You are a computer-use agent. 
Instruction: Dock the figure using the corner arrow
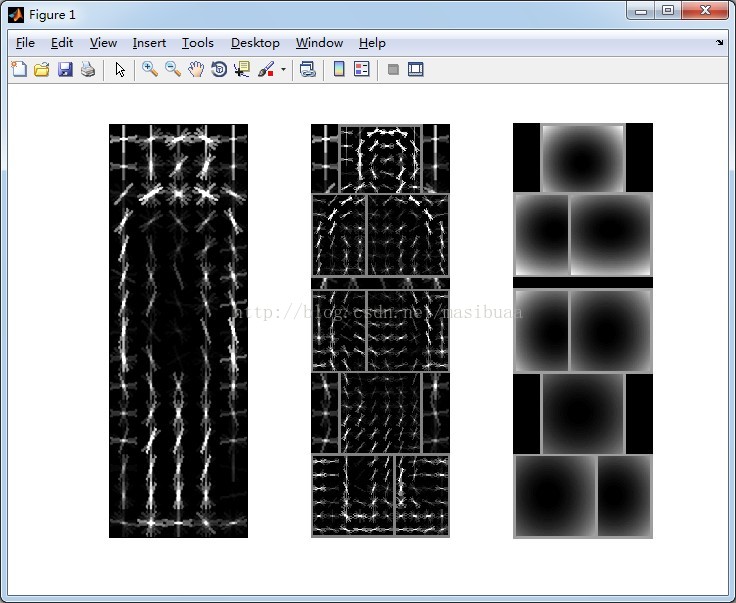click(x=720, y=42)
